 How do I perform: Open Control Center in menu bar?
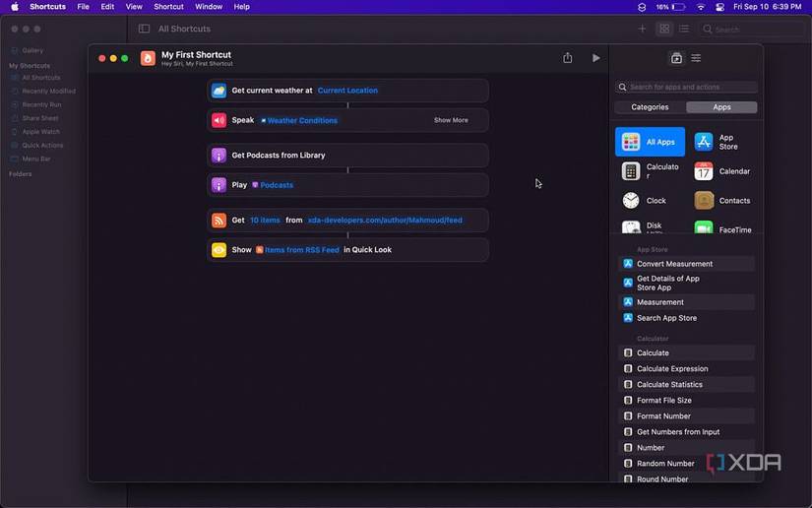tap(719, 7)
